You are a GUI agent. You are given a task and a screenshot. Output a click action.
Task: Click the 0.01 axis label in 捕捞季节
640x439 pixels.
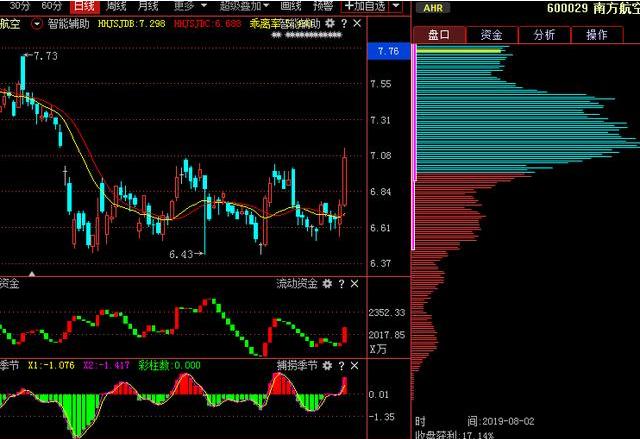pos(378,395)
